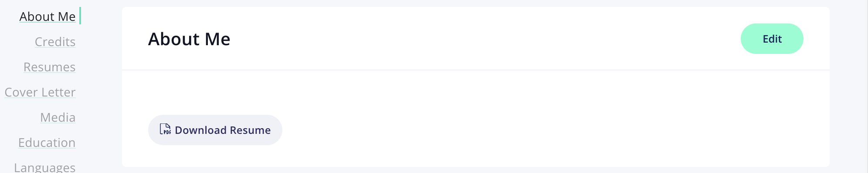Download the resume as a PDF
The image size is (868, 173).
(215, 130)
